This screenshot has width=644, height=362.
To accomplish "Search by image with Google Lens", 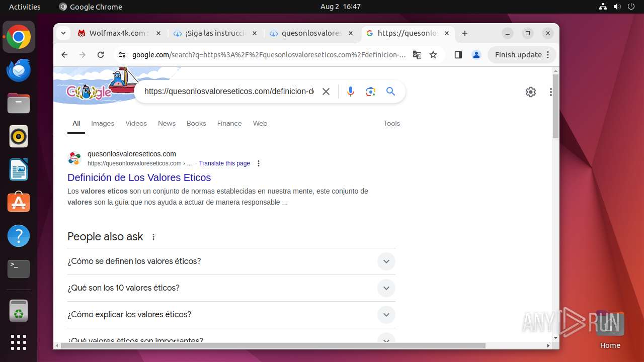I will [371, 92].
